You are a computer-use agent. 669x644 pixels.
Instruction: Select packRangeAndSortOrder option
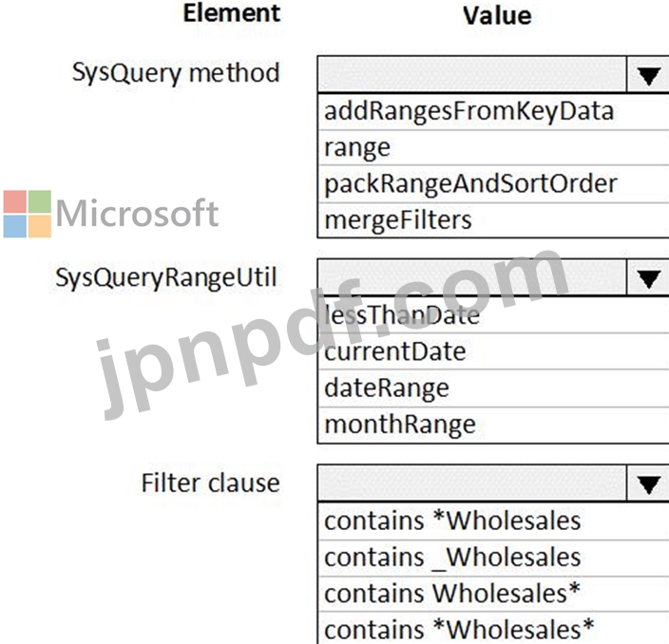[471, 183]
